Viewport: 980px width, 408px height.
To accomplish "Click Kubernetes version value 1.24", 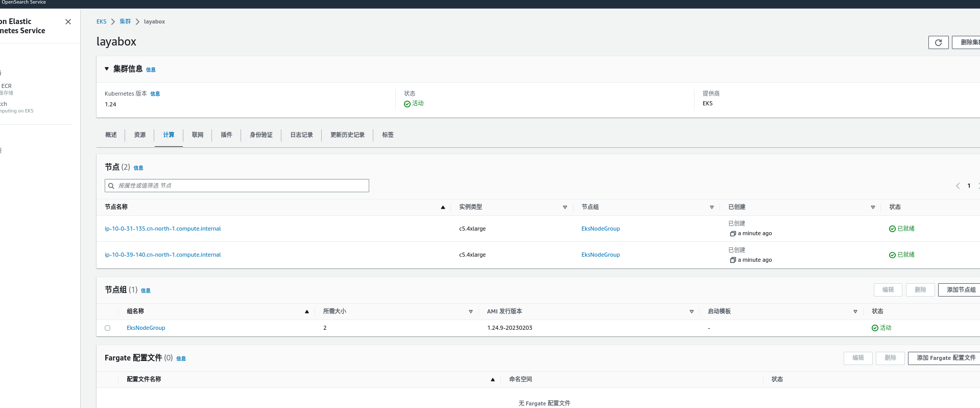I will pyautogui.click(x=110, y=104).
